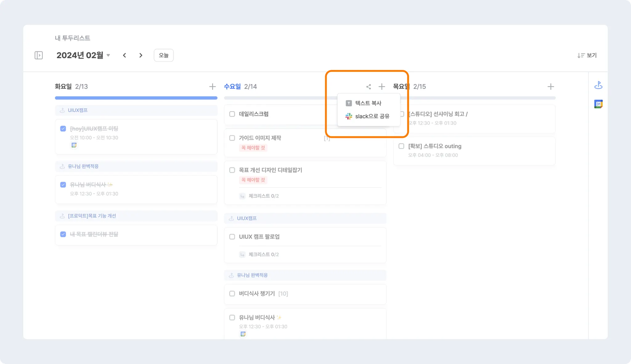This screenshot has height=364, width=631.
Task: Select 텍스트 복사 from share menu
Action: (x=368, y=103)
